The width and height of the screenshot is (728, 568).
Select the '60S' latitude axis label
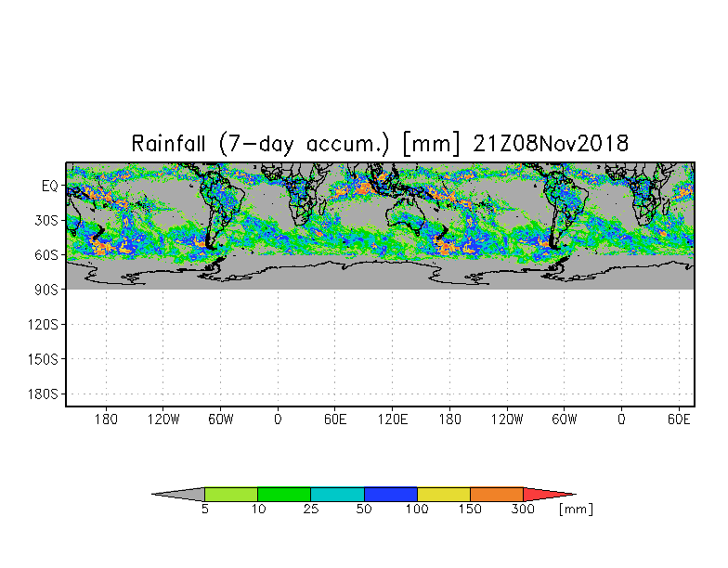click(45, 254)
